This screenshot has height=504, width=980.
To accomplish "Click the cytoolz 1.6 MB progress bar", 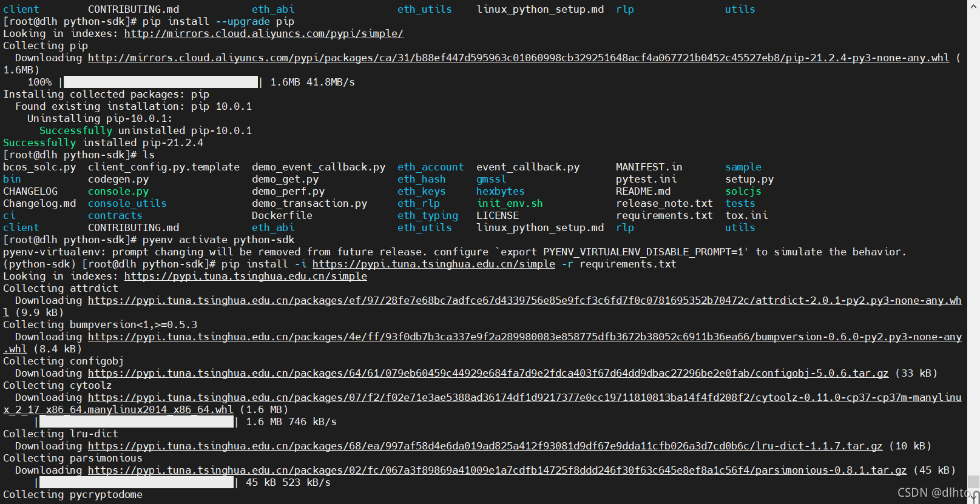I will pyautogui.click(x=137, y=422).
